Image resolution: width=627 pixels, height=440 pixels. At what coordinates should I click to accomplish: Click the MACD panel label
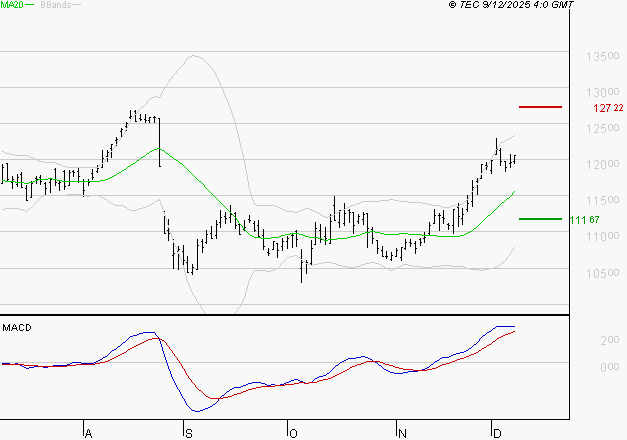pyautogui.click(x=17, y=328)
